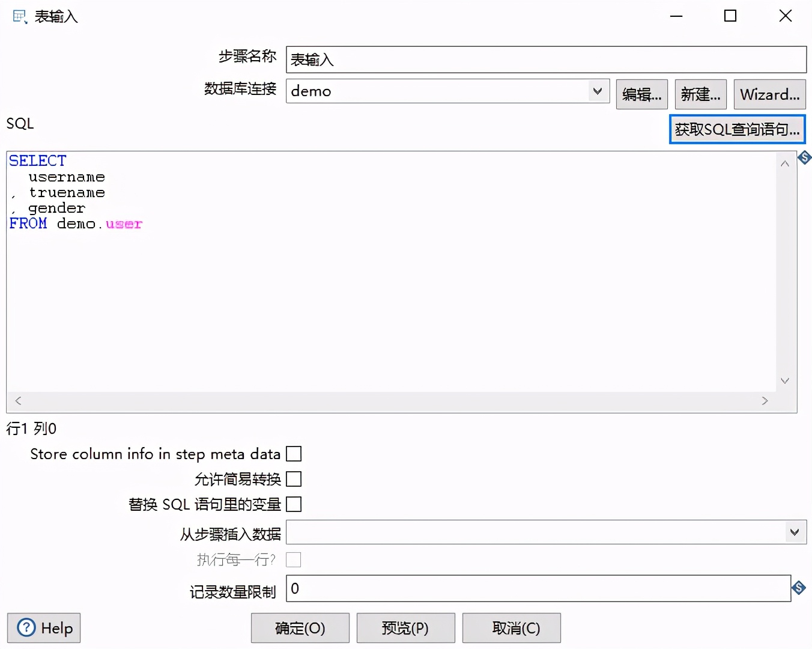Image resolution: width=812 pixels, height=649 pixels.
Task: Click the variable icon beside the SQL editor
Action: click(x=804, y=157)
